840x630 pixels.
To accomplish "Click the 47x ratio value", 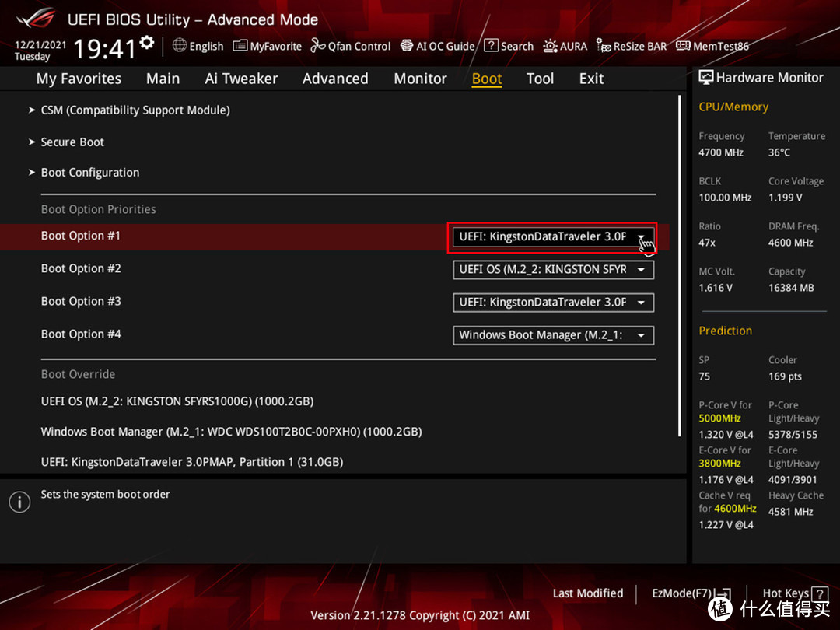I will 706,243.
